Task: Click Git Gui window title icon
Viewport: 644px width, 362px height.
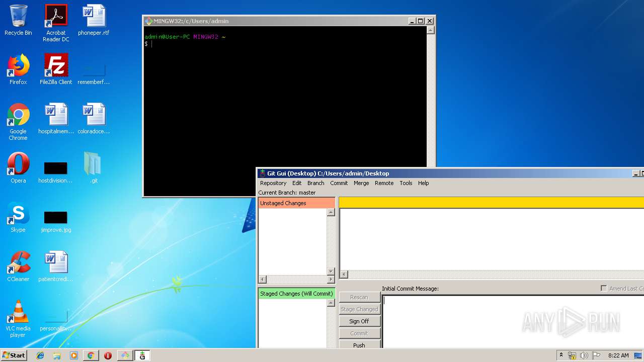Action: point(262,173)
